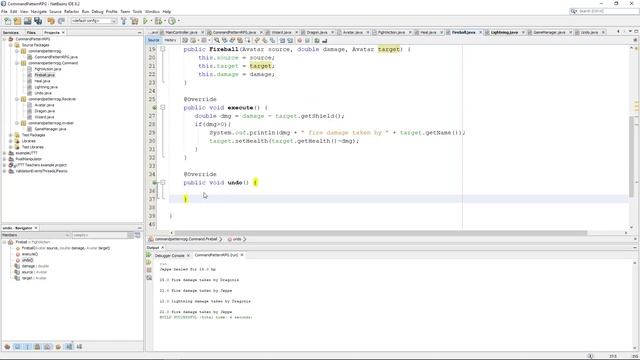Toggle the Source view button
Screen dimensions: 640x360
153,40
